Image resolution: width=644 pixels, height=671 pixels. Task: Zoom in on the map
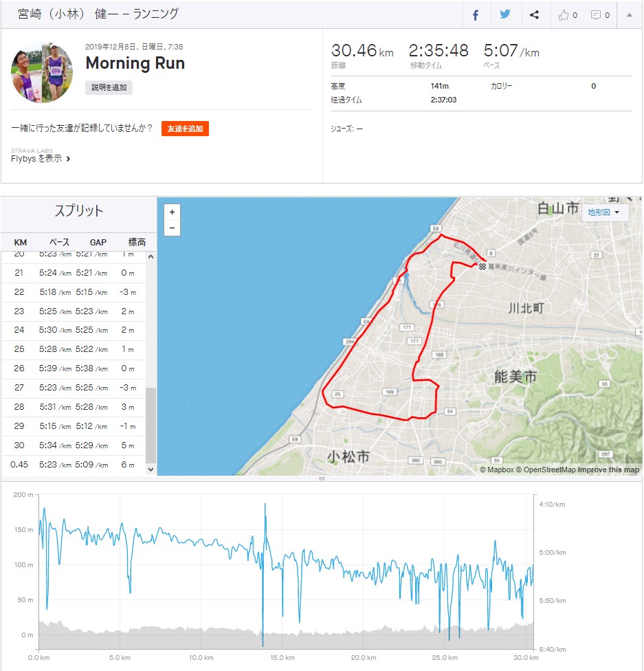coord(172,212)
